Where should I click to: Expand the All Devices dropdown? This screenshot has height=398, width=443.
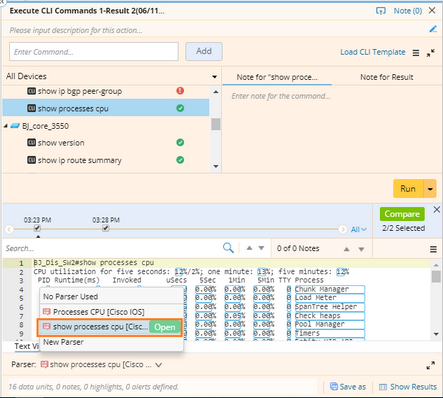pyautogui.click(x=214, y=77)
